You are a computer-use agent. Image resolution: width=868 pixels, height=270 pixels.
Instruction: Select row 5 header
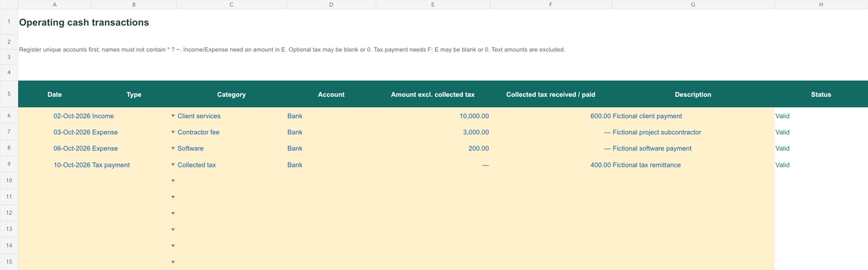coord(9,94)
